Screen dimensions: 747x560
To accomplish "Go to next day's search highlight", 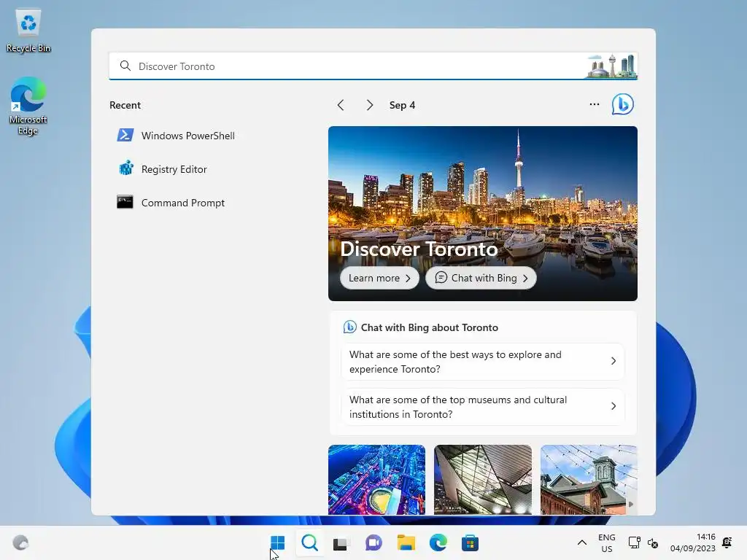I will 370,105.
